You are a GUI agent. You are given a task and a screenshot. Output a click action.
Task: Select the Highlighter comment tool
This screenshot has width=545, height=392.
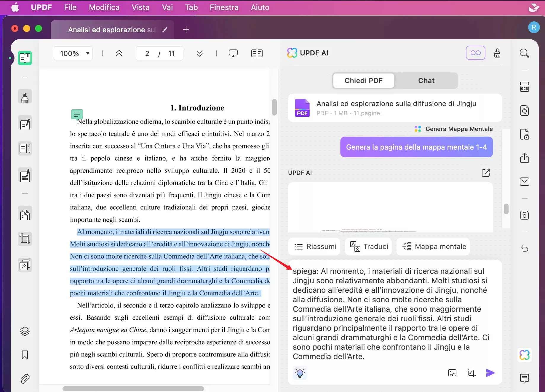tap(25, 97)
